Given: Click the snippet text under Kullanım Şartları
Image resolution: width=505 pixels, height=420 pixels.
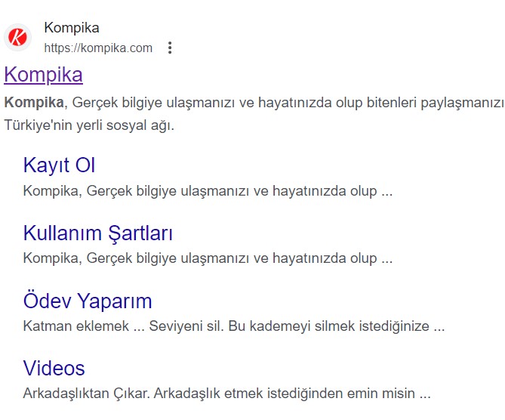Looking at the screenshot, I should 208,258.
